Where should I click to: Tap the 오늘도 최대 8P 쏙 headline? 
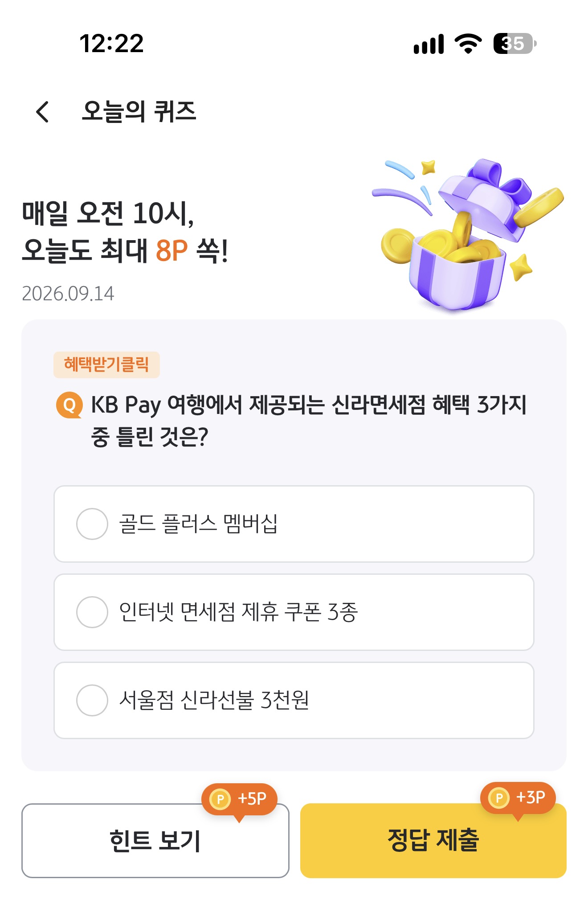click(125, 250)
